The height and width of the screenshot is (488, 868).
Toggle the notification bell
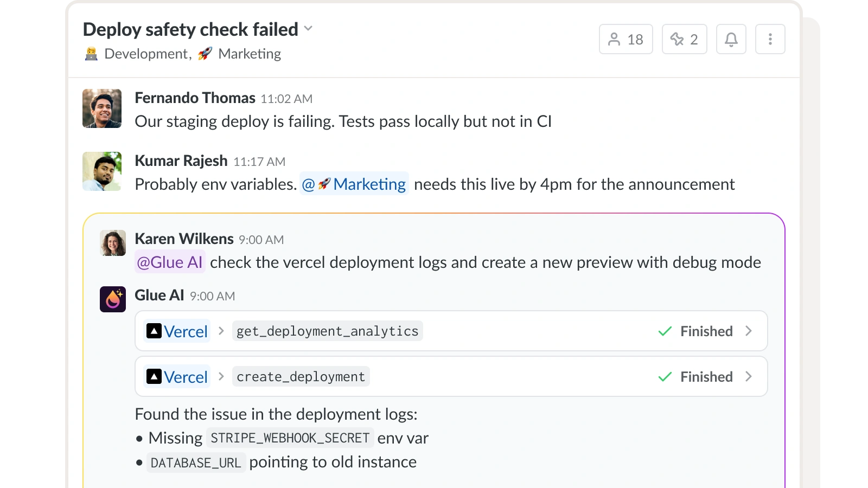click(731, 39)
